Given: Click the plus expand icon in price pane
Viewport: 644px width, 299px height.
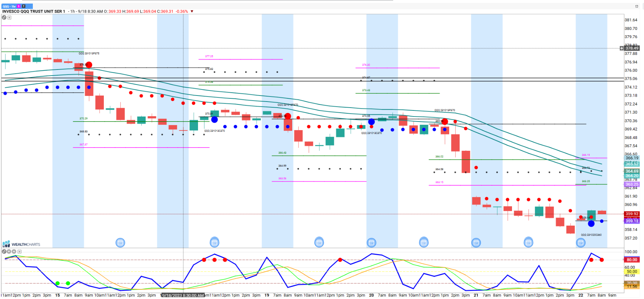Looking at the screenshot, I should (9, 17).
